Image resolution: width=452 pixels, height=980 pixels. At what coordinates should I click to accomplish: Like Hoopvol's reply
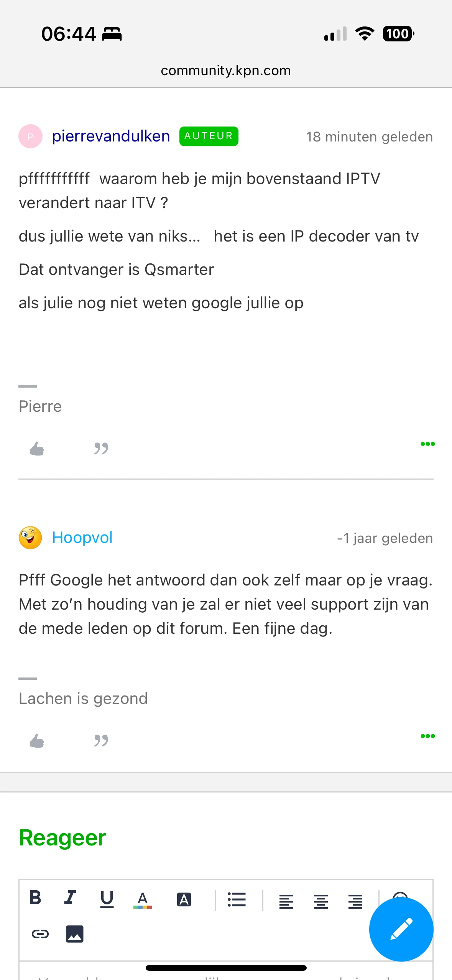pyautogui.click(x=37, y=741)
